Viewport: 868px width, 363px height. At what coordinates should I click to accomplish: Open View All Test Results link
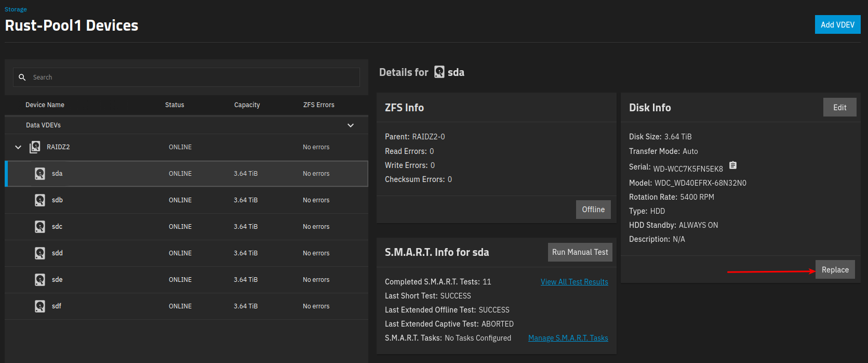(x=574, y=282)
